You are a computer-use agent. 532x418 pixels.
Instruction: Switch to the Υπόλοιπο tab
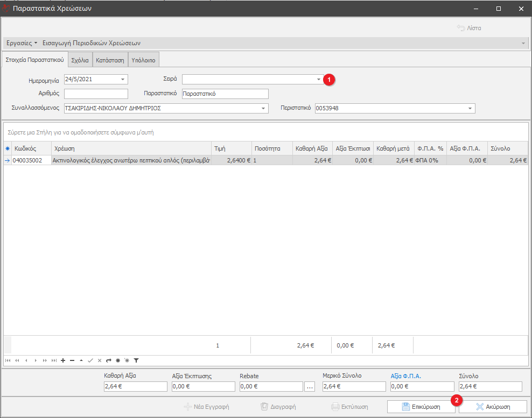(x=143, y=60)
